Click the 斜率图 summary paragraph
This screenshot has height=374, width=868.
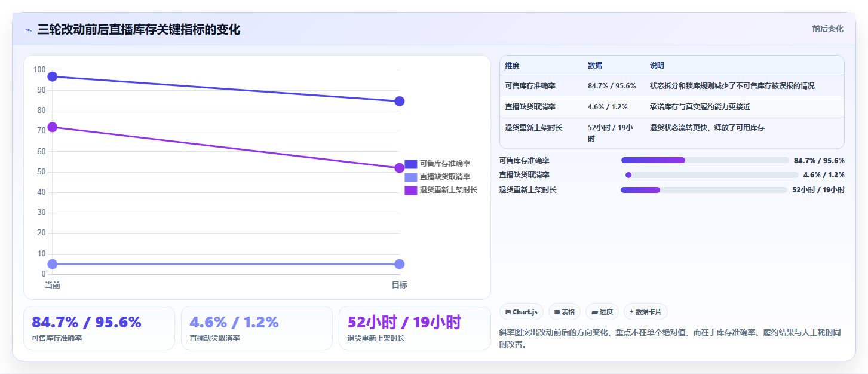coord(670,338)
